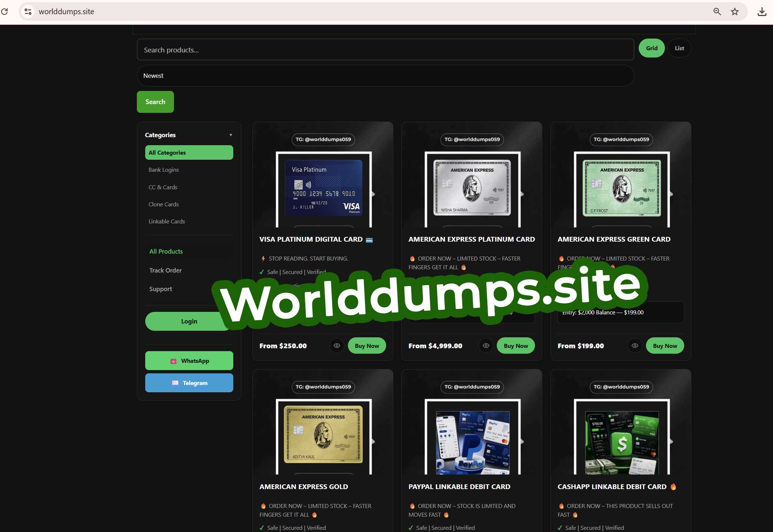Open the PAYPAL LINKABLE DEBIT CARD title
This screenshot has width=773, height=532.
tap(459, 487)
